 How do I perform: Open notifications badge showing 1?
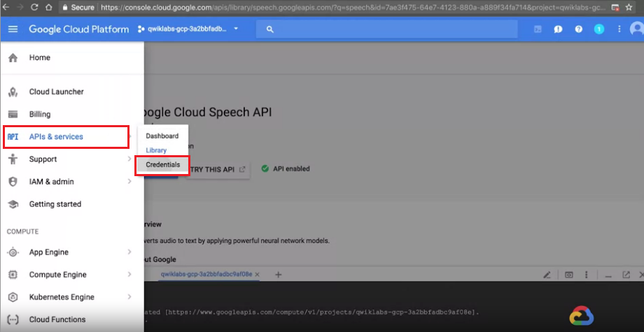coord(599,29)
